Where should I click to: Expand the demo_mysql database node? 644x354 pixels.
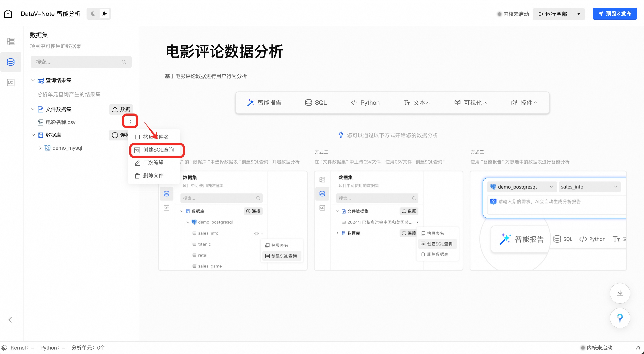[x=40, y=148]
